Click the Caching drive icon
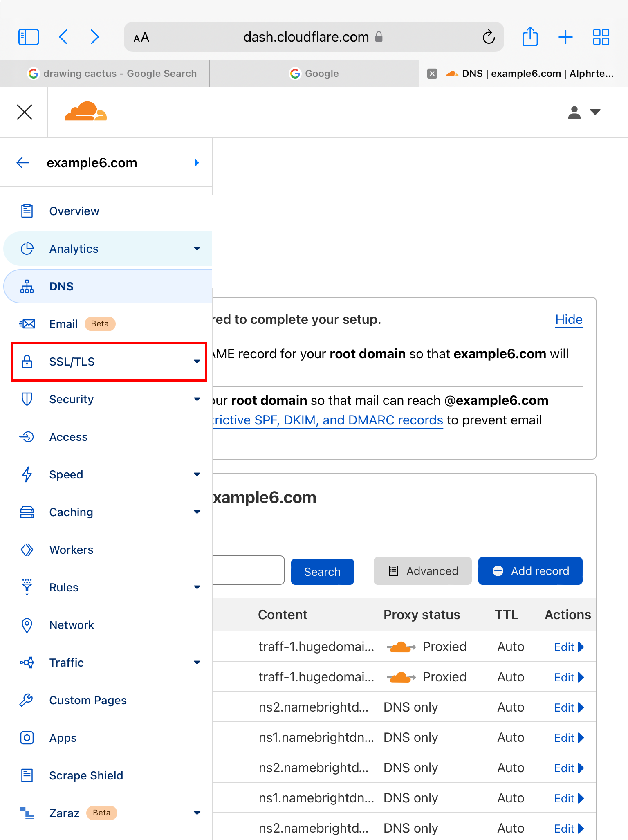Screen dimensions: 628x840 tap(27, 512)
